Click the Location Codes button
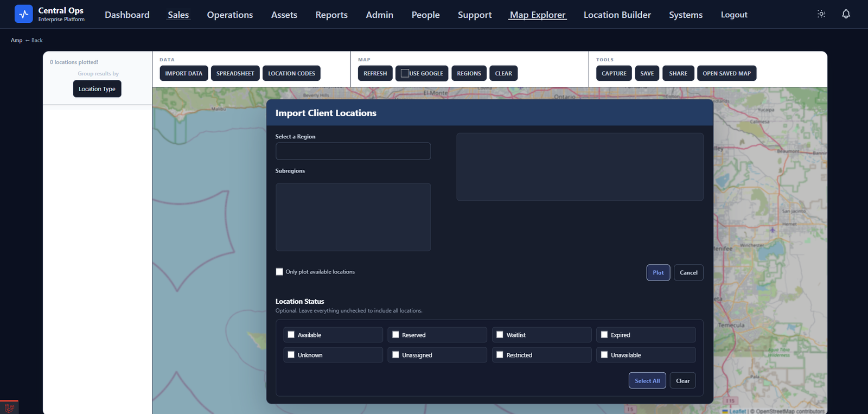This screenshot has width=868, height=414. [x=291, y=73]
